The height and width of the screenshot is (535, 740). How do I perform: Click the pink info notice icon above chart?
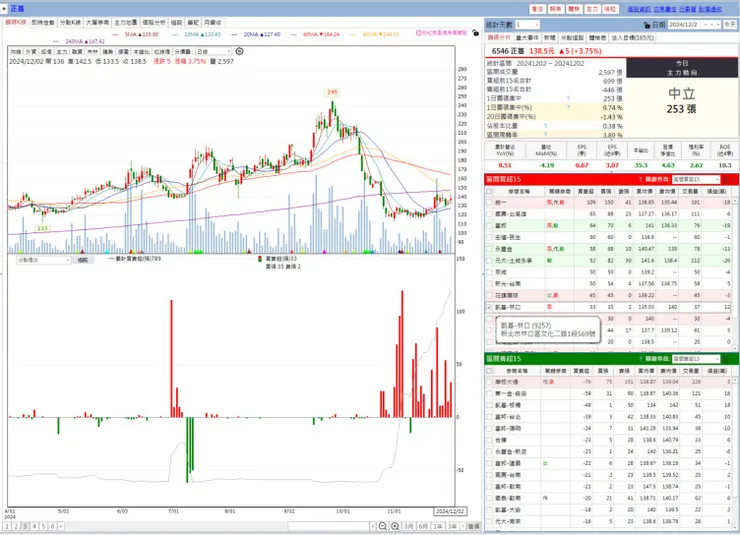point(418,33)
